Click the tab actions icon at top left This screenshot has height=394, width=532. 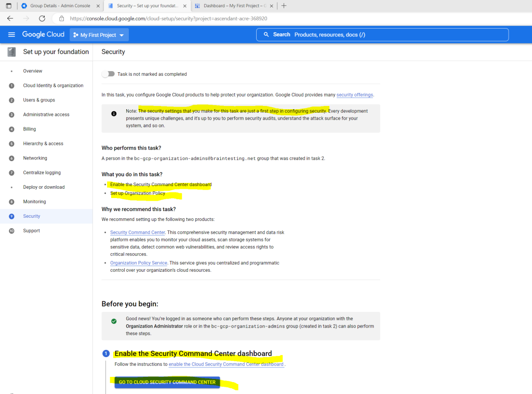(x=8, y=6)
